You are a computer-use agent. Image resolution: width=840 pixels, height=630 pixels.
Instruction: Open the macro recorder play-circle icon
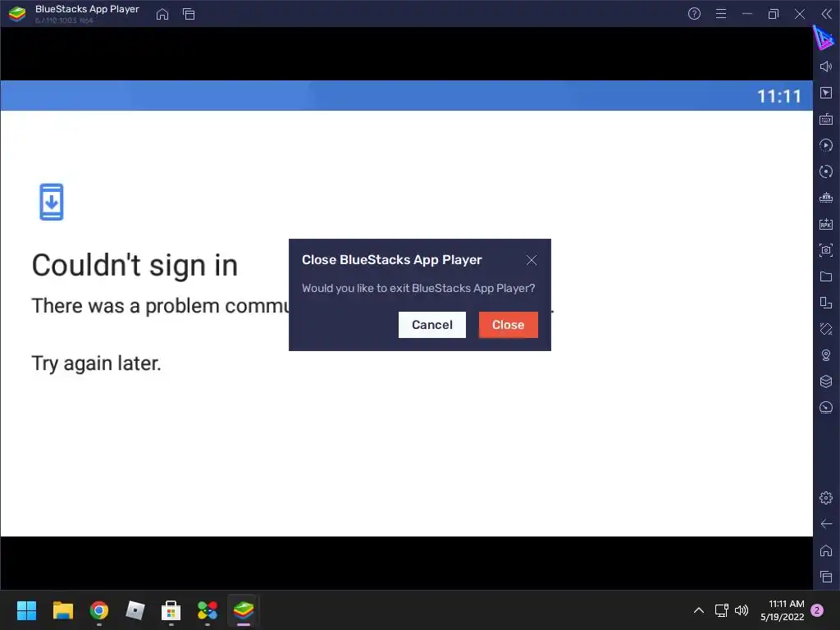tap(826, 145)
